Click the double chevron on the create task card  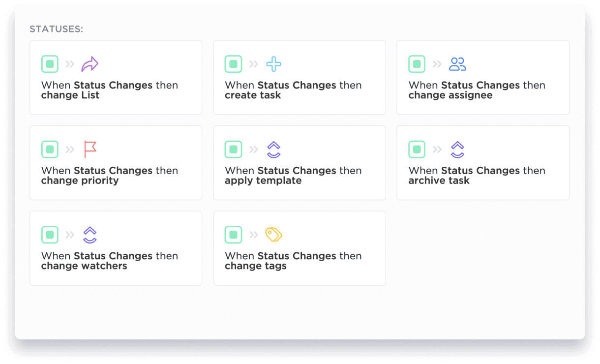click(x=253, y=63)
